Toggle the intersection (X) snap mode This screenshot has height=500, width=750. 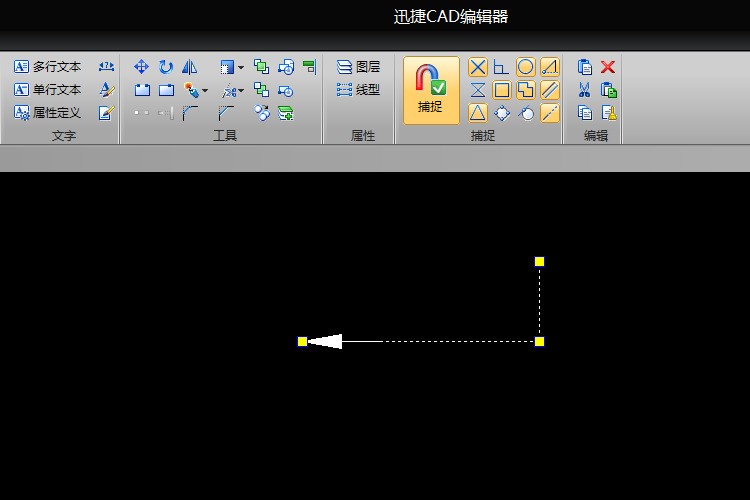coord(477,67)
